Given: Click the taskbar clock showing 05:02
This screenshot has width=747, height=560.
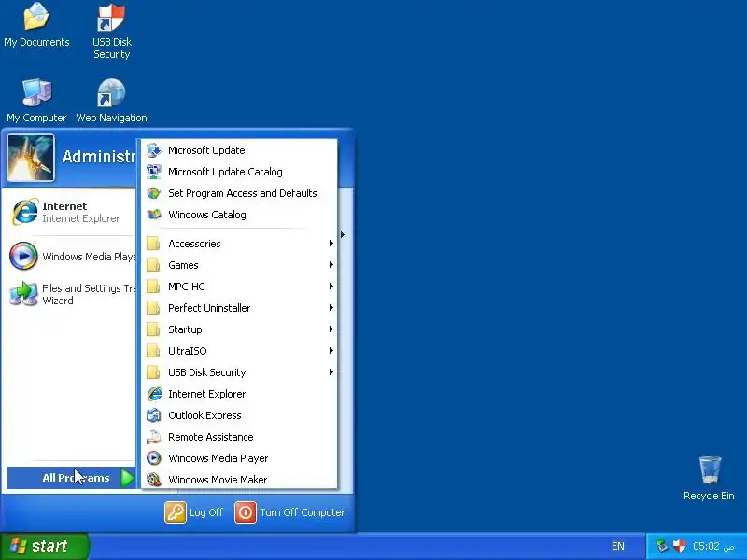Looking at the screenshot, I should coord(713,546).
